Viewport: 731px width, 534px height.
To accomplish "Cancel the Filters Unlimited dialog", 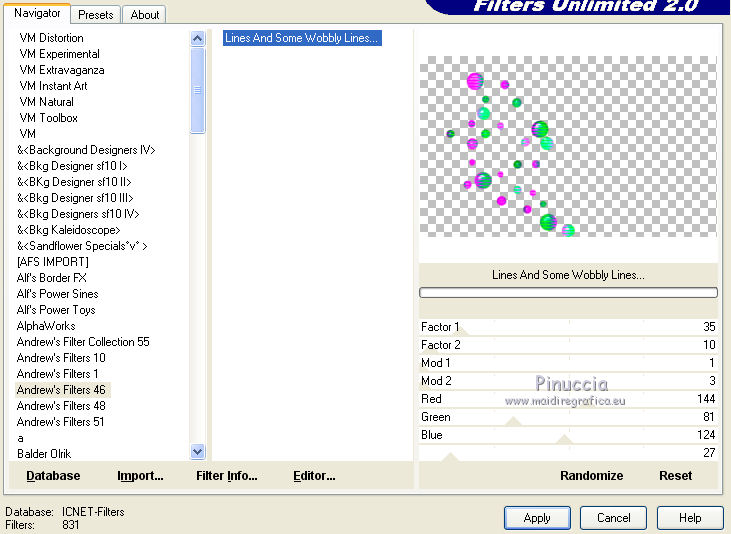I will click(x=614, y=518).
